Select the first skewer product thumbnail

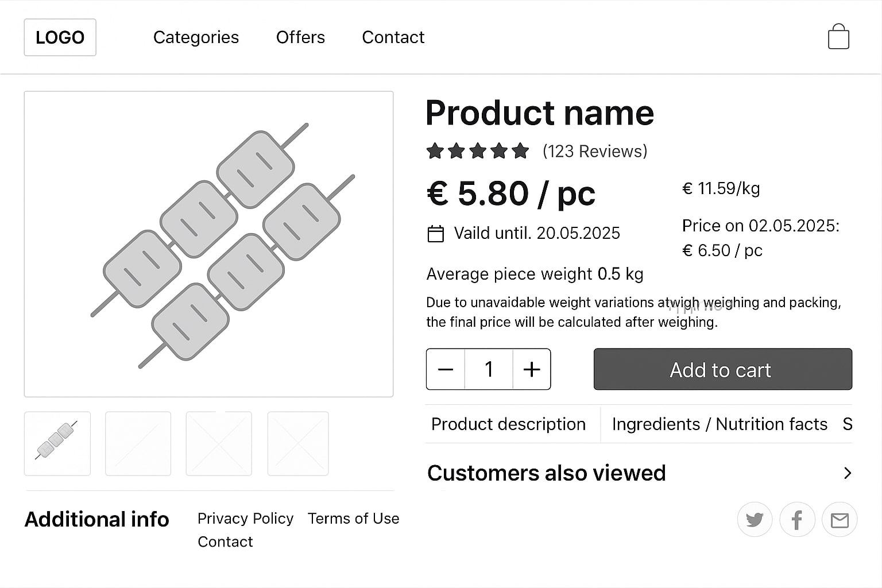tap(57, 443)
